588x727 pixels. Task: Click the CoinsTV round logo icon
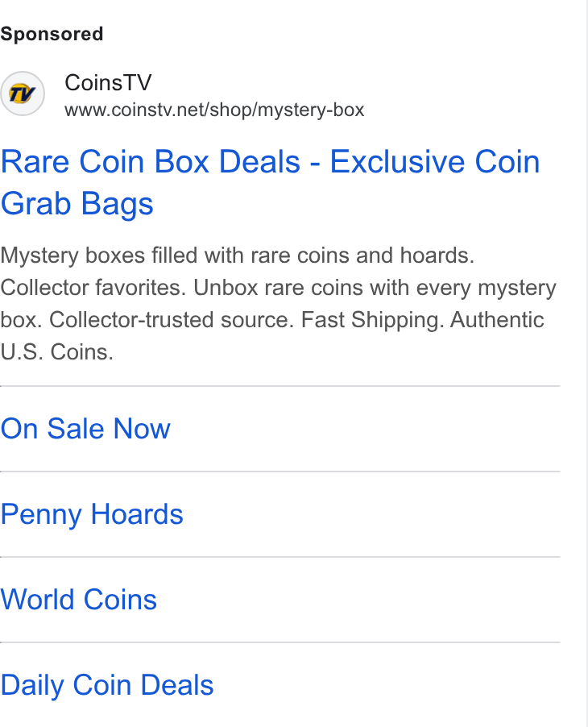[23, 93]
